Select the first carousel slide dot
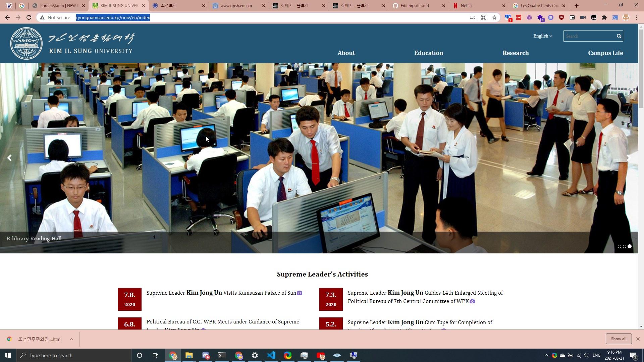 point(619,246)
